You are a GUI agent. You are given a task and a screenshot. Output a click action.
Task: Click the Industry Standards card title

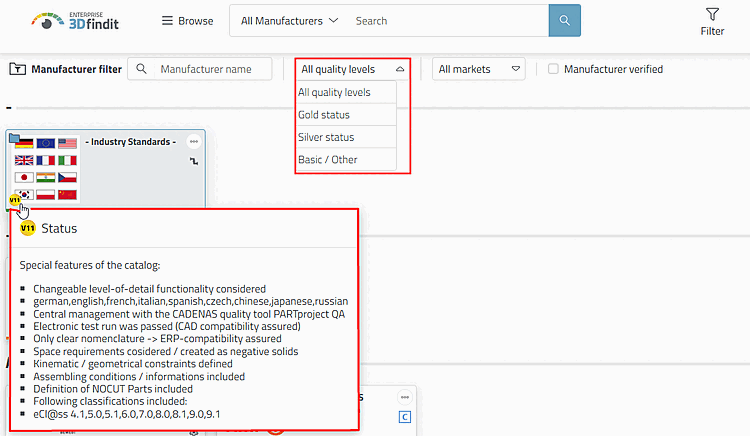(131, 142)
